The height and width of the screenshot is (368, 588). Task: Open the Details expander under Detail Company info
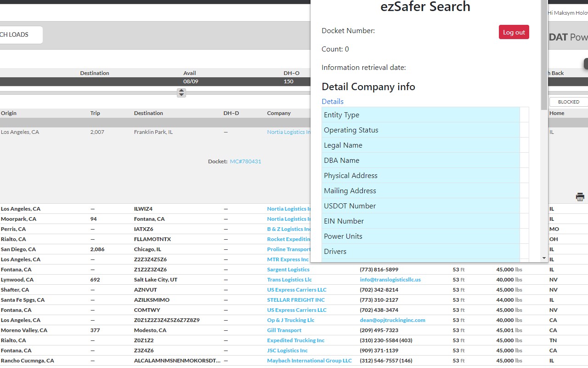point(333,101)
